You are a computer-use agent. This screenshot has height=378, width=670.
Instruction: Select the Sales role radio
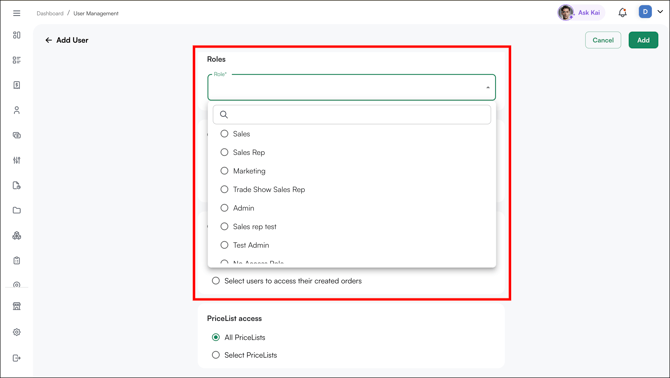(x=224, y=134)
